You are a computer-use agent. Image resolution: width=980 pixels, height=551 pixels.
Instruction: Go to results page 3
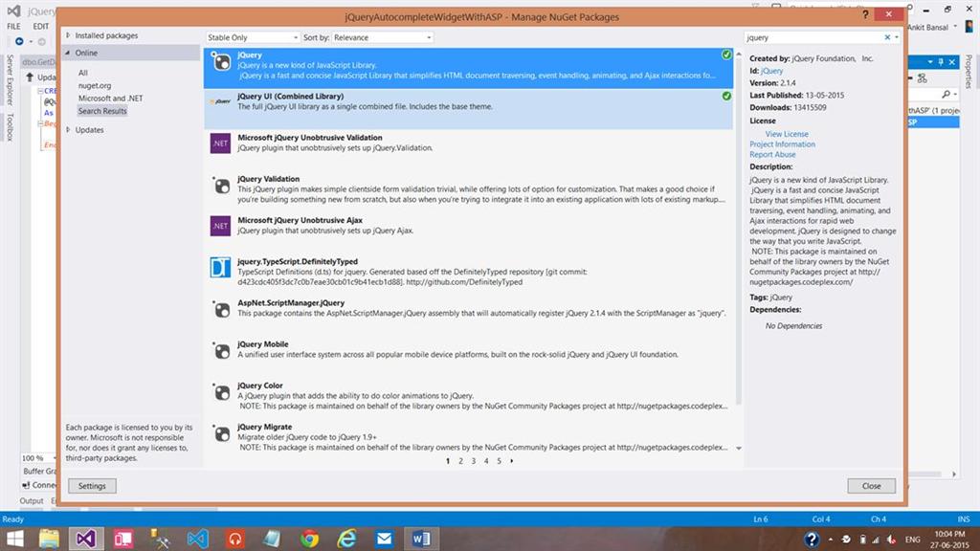(x=473, y=461)
